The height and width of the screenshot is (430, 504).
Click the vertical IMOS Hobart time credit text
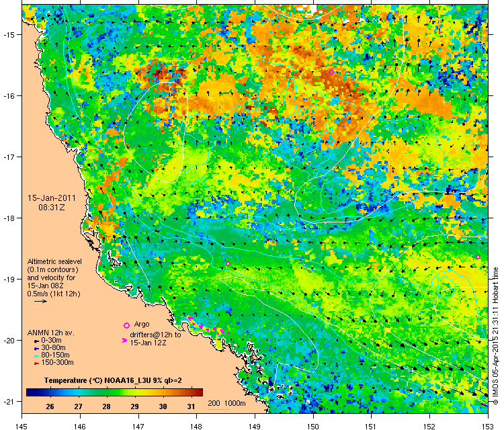[x=495, y=336]
